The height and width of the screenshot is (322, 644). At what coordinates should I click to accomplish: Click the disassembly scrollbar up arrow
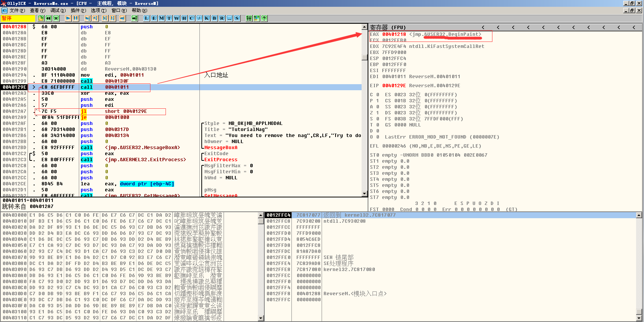[x=365, y=27]
